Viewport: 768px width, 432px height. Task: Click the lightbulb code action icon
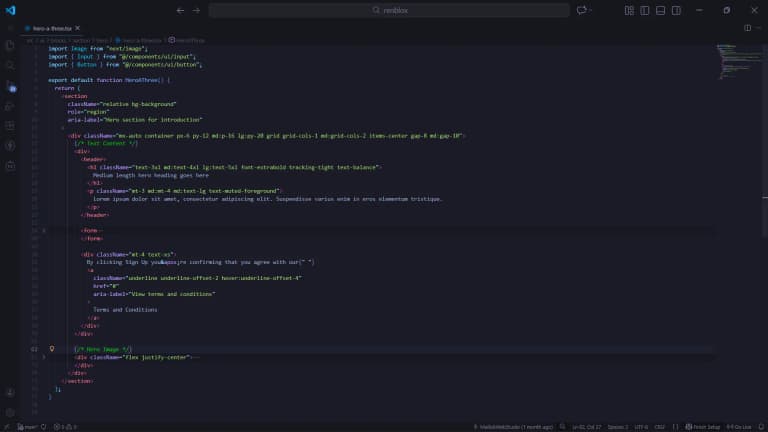tap(52, 349)
